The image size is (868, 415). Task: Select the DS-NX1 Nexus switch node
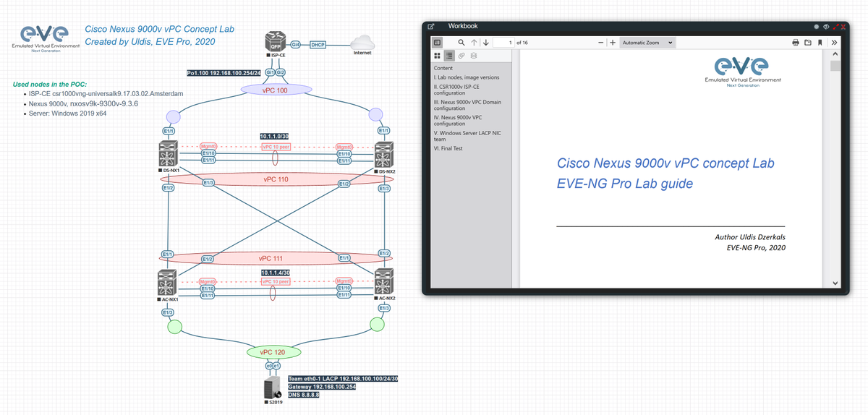[x=168, y=155]
